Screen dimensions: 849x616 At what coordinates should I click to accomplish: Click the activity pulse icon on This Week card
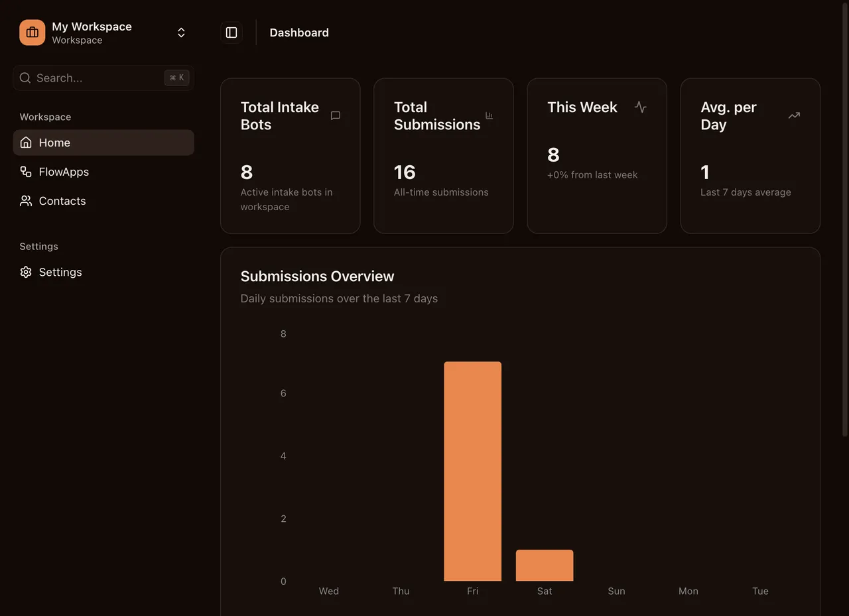pos(641,107)
